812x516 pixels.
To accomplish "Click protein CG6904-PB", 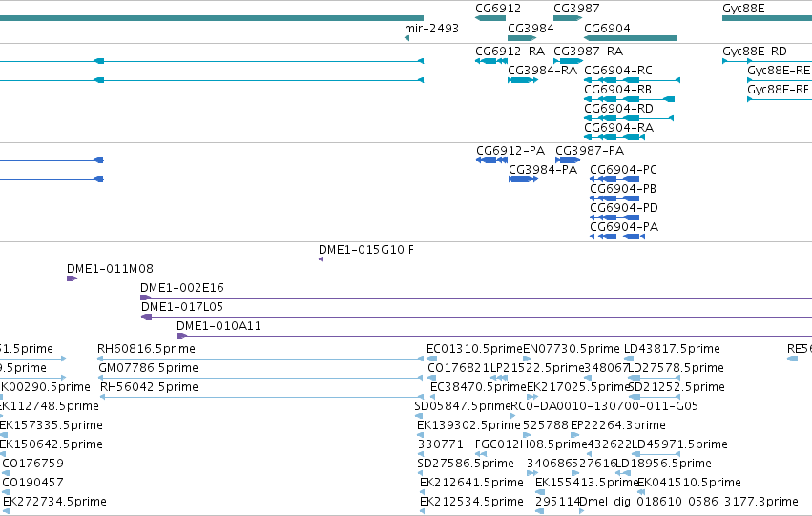I will [623, 189].
